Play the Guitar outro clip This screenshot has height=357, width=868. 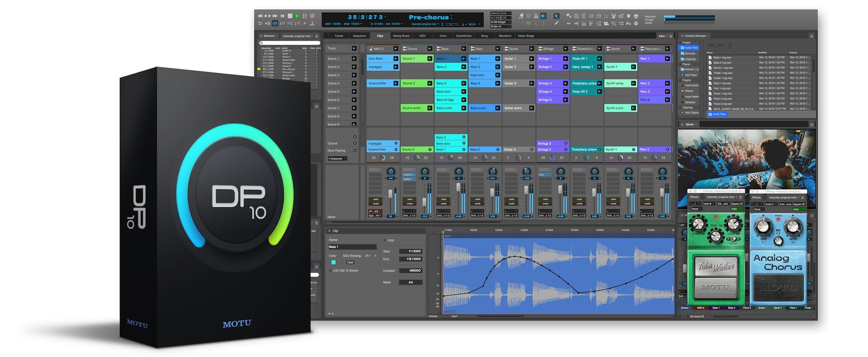tap(532, 108)
